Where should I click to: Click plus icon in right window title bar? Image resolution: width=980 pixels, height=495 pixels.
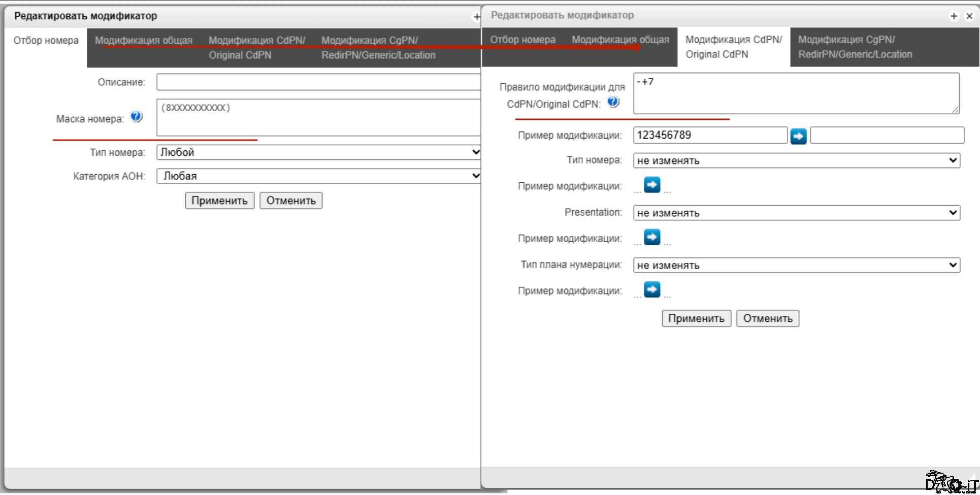(x=954, y=16)
